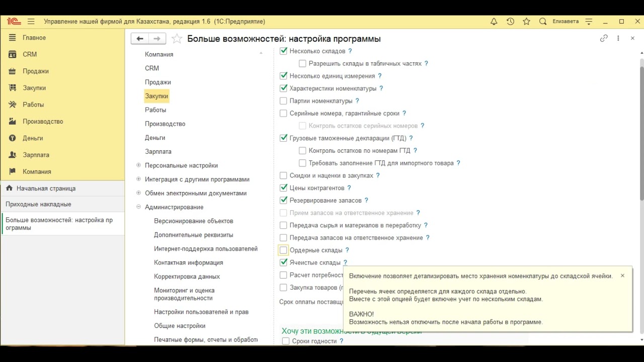Enable Разрешить склады в табличных частях
Screen dimensions: 644x362
point(302,63)
